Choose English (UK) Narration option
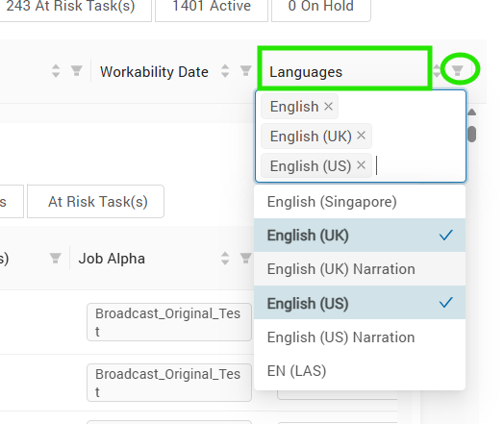 pyautogui.click(x=360, y=269)
